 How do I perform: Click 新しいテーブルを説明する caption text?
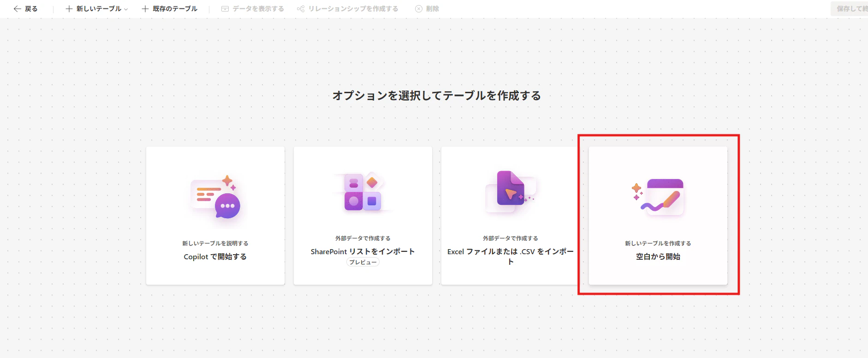[215, 243]
